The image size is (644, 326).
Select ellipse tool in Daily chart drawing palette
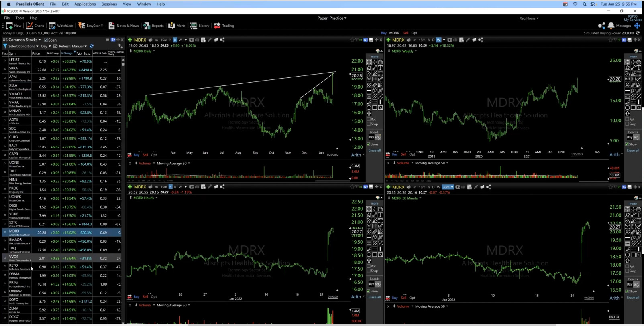pyautogui.click(x=369, y=108)
